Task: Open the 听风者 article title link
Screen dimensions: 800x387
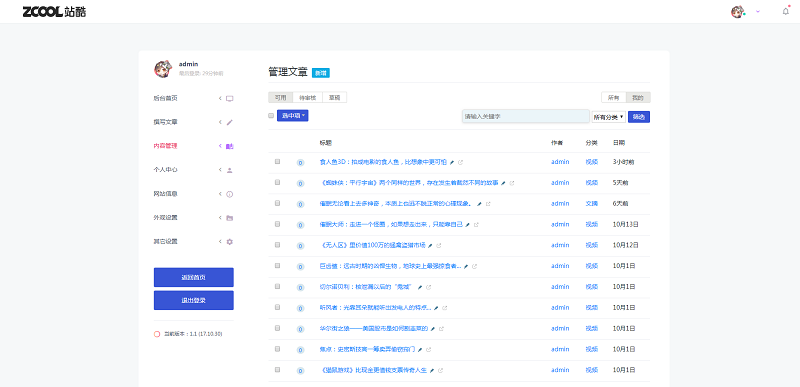Action: [x=376, y=308]
